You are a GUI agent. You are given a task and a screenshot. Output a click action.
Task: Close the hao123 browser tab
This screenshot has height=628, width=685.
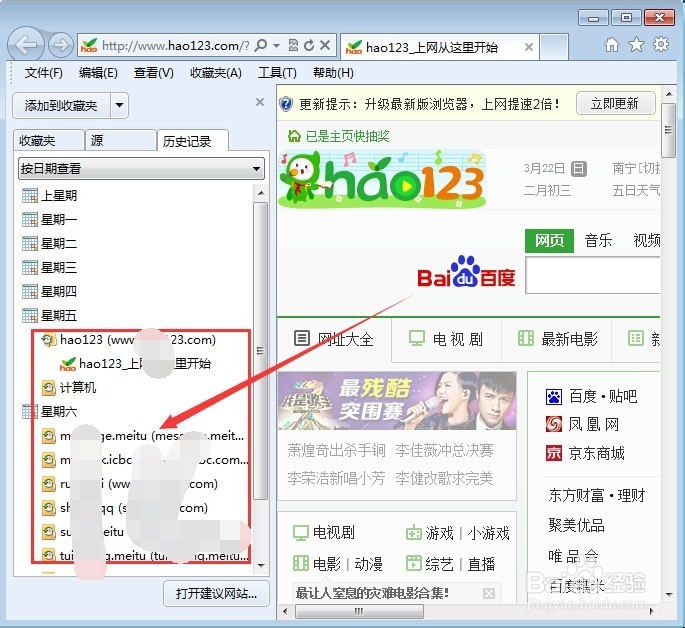pos(529,47)
